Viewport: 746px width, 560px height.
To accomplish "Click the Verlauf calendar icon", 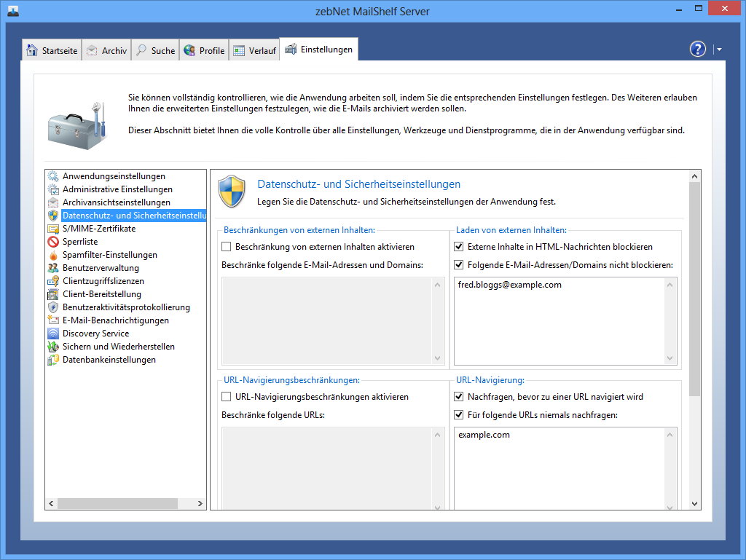I will [239, 50].
